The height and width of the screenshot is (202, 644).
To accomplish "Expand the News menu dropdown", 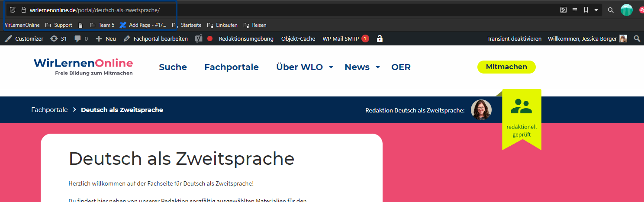I will [377, 67].
